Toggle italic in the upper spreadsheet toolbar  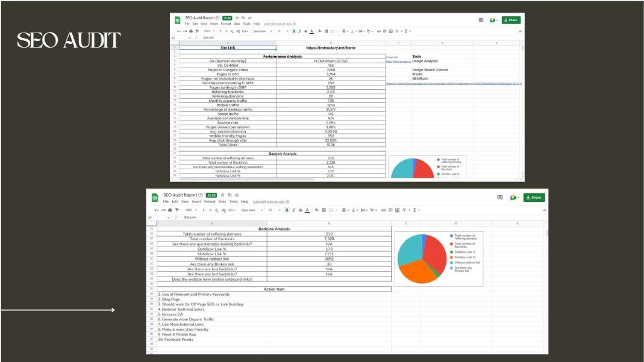[x=299, y=31]
